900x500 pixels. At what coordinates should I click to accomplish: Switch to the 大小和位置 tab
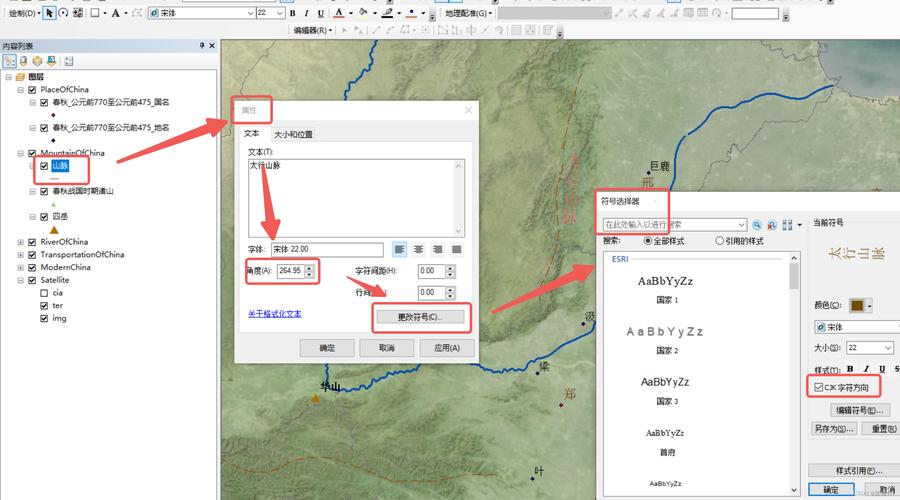[293, 134]
